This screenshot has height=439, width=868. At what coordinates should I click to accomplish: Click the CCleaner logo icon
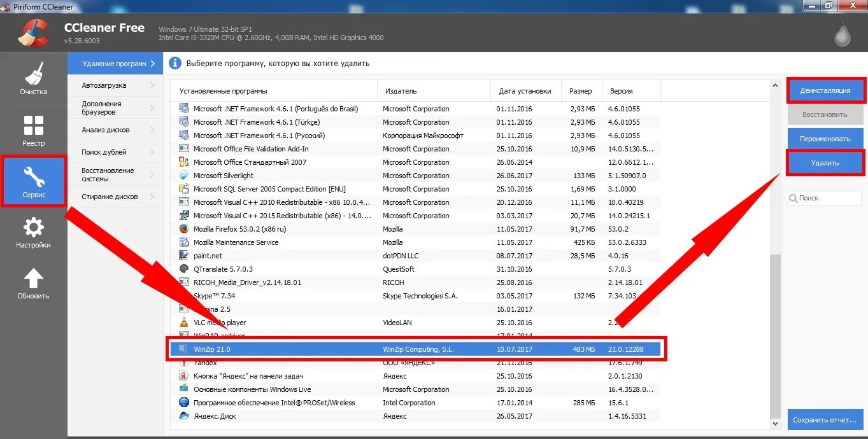click(32, 33)
